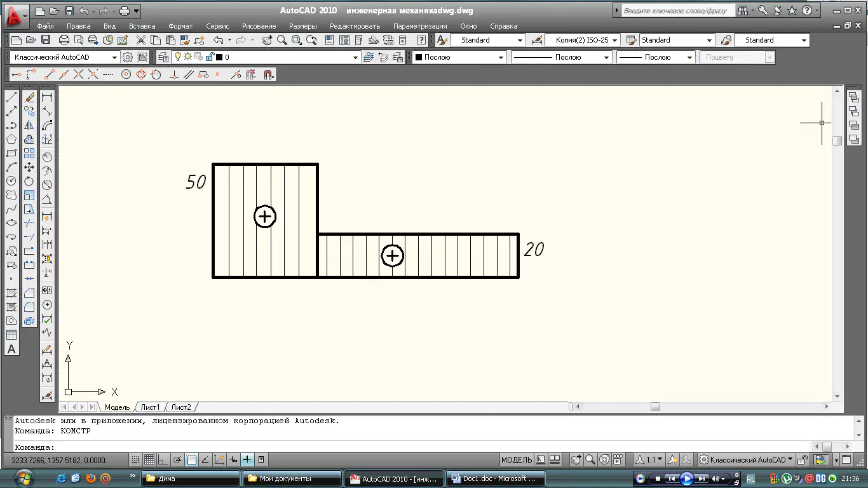Open the Послою lineweight dropdown
This screenshot has width=868, height=488.
[x=656, y=57]
